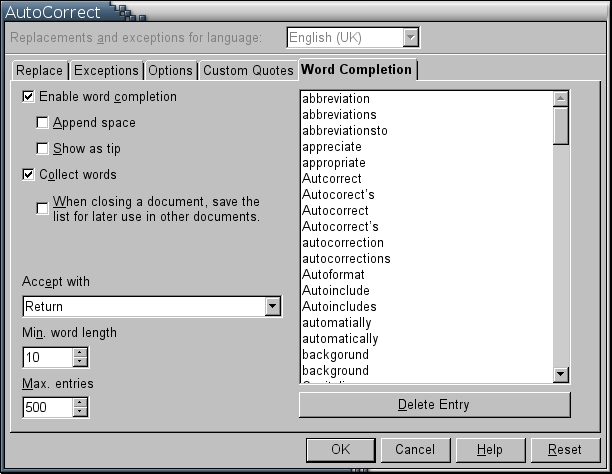612x474 pixels.
Task: Enable the Append space checkbox
Action: click(42, 123)
